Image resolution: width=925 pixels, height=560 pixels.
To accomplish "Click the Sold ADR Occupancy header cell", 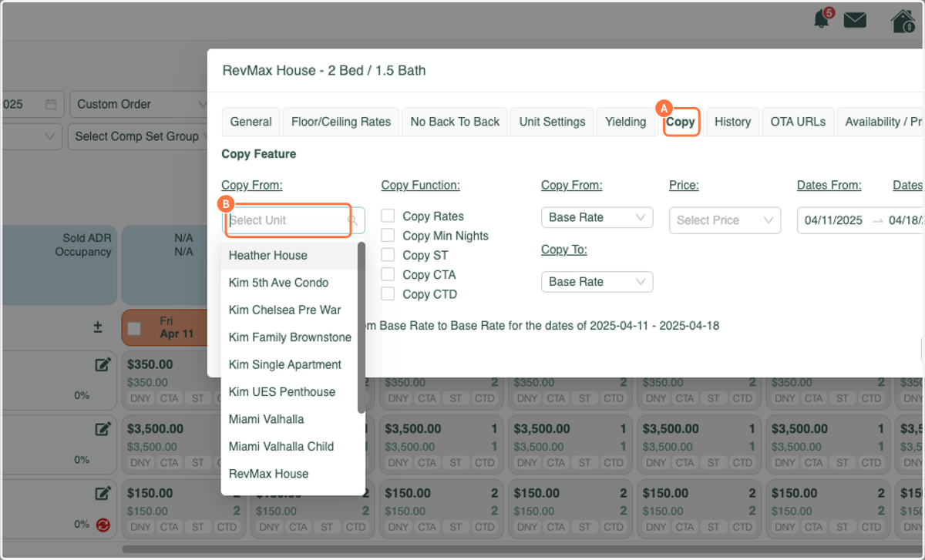I will tap(59, 266).
